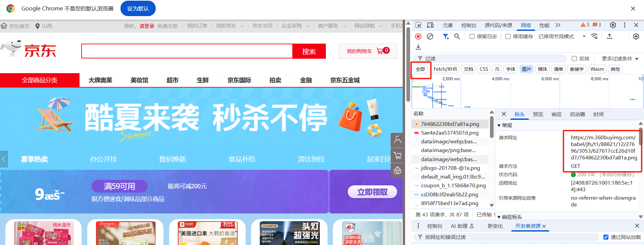Toggle the network filter funnel icon
Image resolution: width=644 pixels, height=245 pixels.
pyautogui.click(x=446, y=36)
